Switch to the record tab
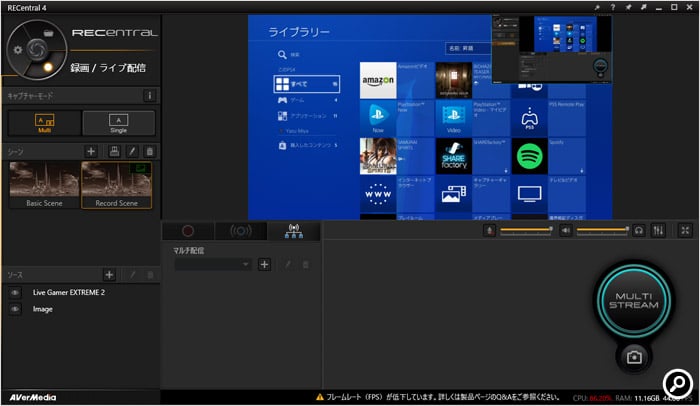Viewport: 700px width, 406px height. point(188,231)
